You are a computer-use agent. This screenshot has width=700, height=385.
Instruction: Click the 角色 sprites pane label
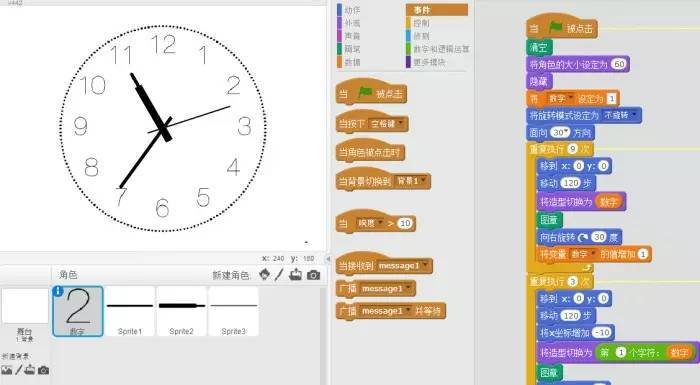click(x=68, y=275)
